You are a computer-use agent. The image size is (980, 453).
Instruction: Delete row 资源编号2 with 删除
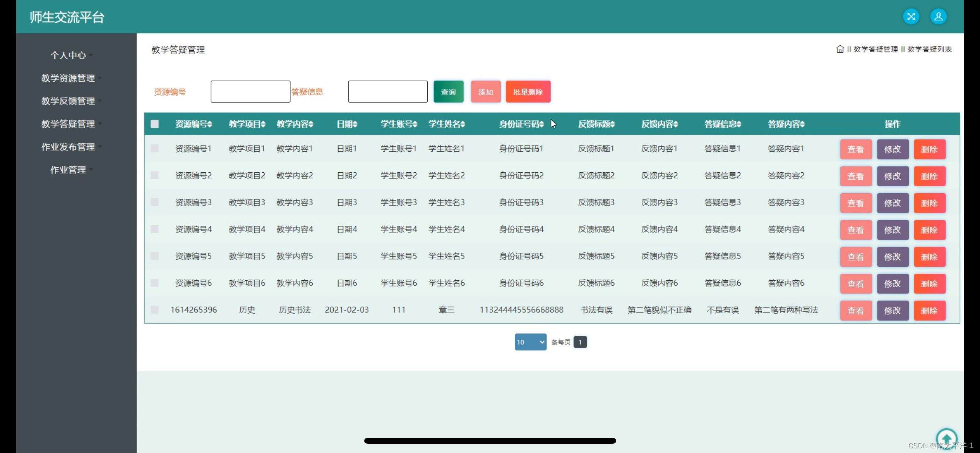(x=929, y=176)
